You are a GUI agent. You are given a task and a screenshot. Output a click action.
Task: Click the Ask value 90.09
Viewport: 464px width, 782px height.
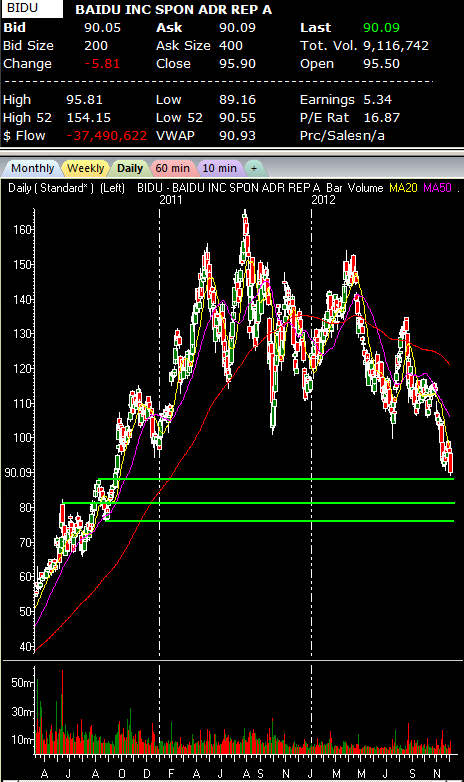(x=237, y=28)
